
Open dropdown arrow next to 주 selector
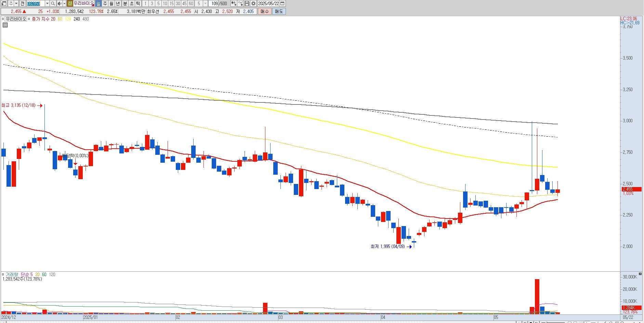click(16, 3)
